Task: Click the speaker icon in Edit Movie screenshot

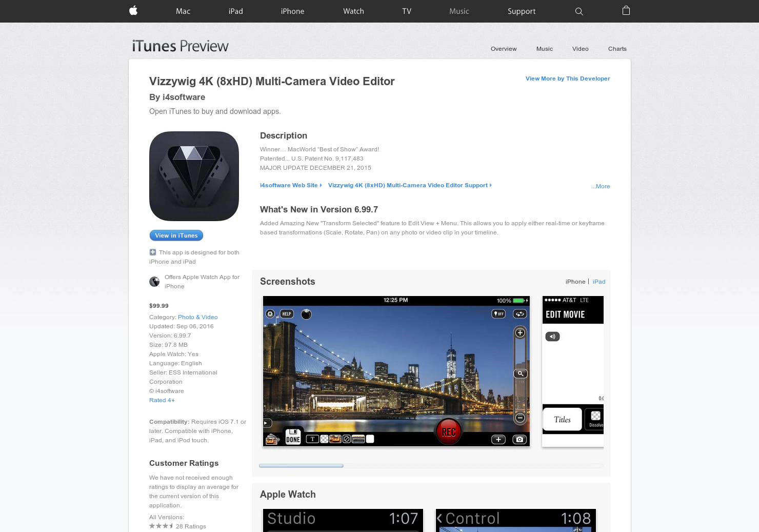Action: click(552, 337)
